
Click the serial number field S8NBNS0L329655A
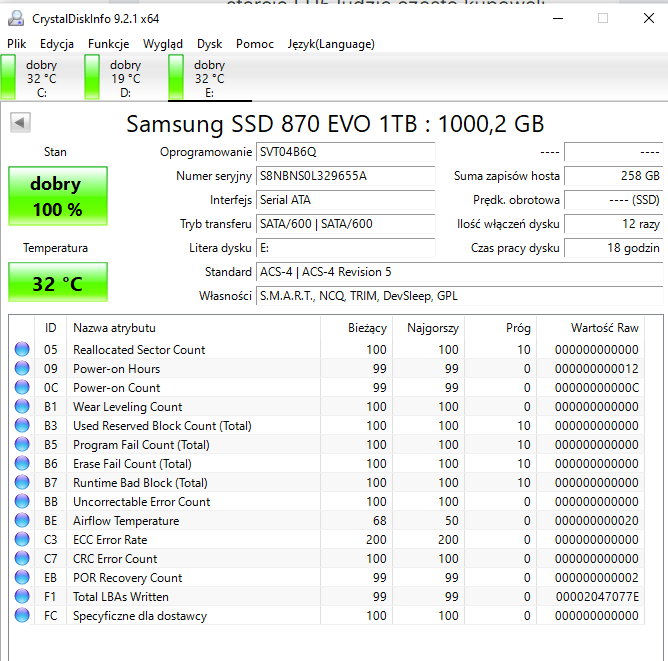pos(345,176)
